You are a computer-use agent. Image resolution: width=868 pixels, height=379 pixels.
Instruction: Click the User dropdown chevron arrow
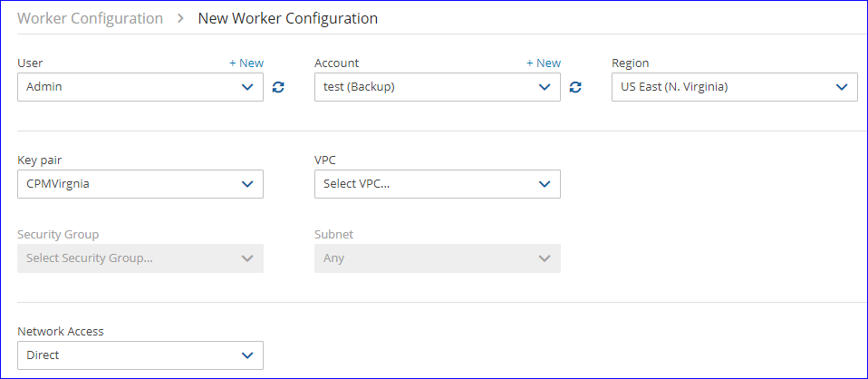(x=247, y=87)
